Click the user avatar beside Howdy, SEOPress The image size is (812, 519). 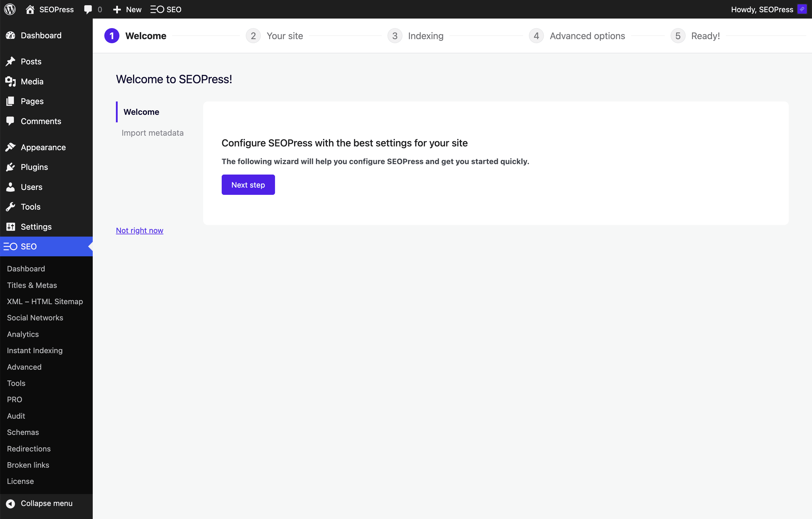click(802, 9)
